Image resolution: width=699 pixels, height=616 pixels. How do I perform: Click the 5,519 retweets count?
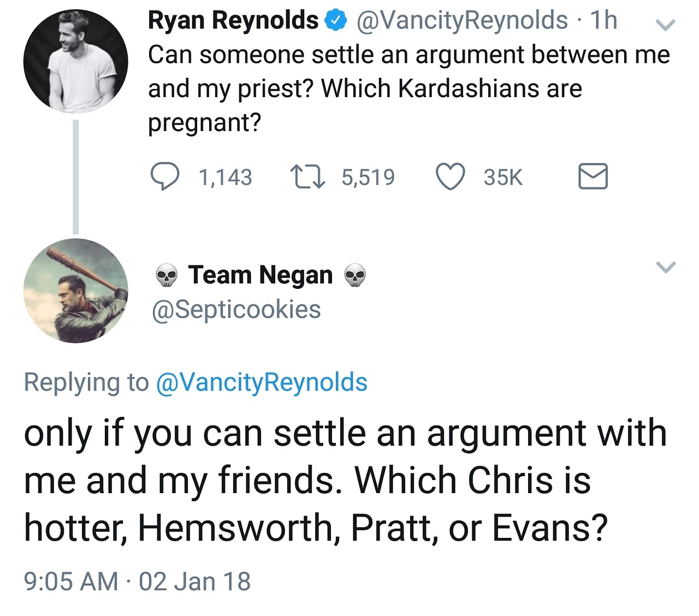[368, 177]
